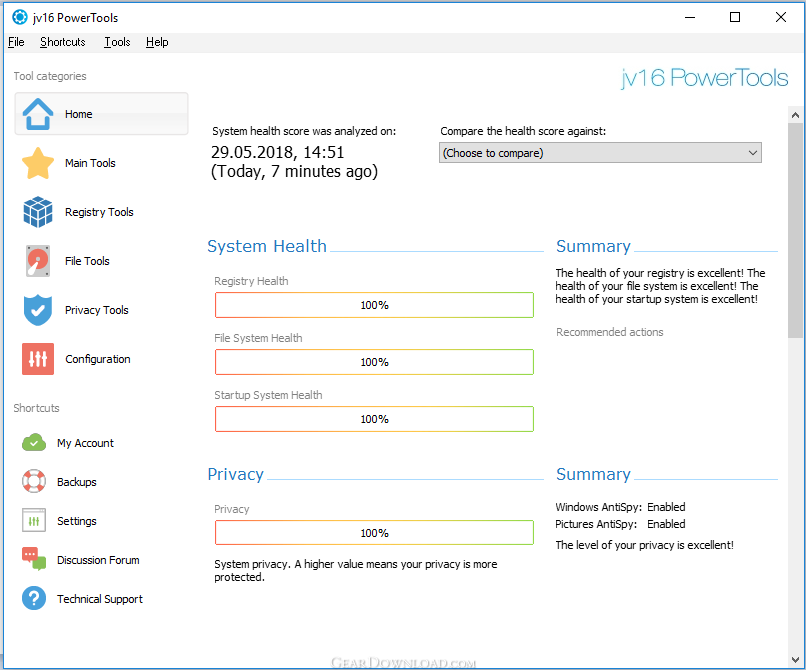Image resolution: width=806 pixels, height=671 pixels.
Task: Click the vertical scrollbar thumb
Action: tap(795, 230)
